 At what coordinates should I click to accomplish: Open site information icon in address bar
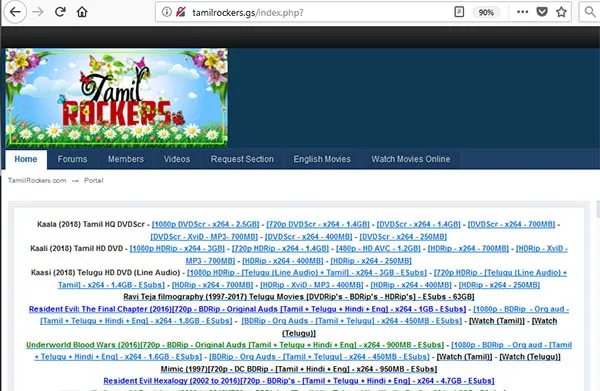click(x=166, y=12)
